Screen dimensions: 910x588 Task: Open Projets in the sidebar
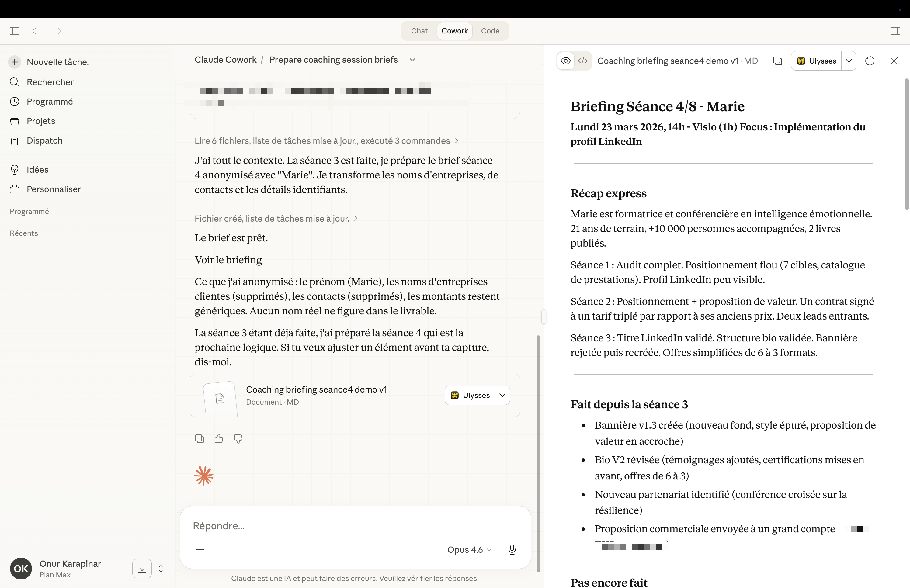[x=40, y=121]
